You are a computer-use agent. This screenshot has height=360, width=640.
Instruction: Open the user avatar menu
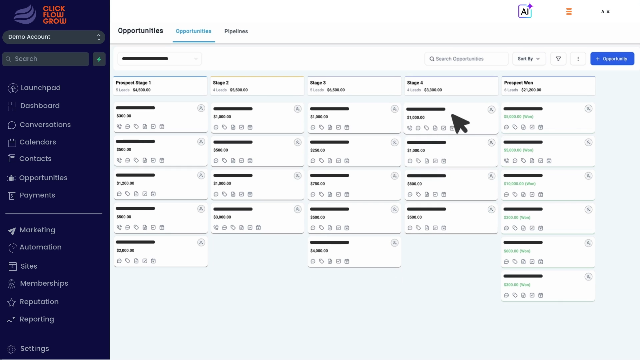click(605, 11)
